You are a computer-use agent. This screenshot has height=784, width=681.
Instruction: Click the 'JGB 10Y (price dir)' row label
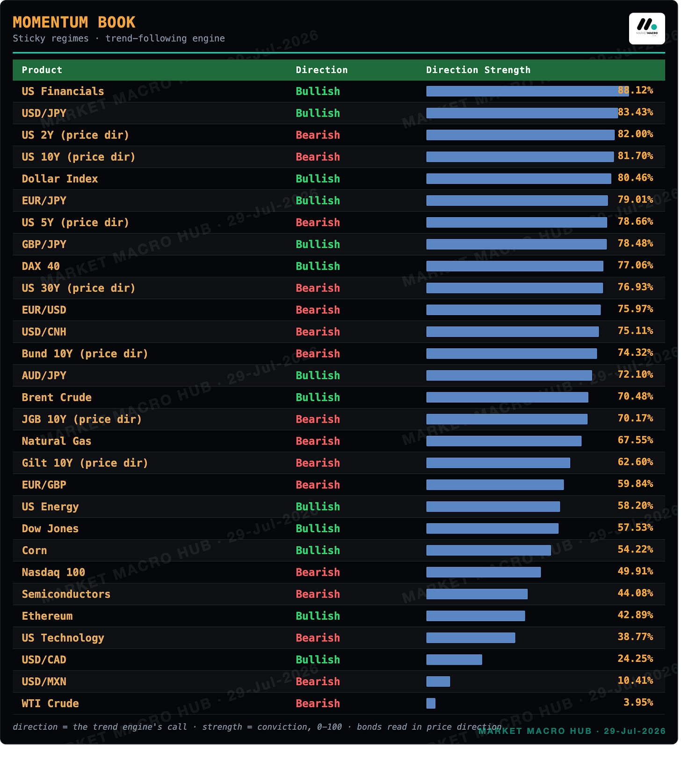pyautogui.click(x=82, y=419)
